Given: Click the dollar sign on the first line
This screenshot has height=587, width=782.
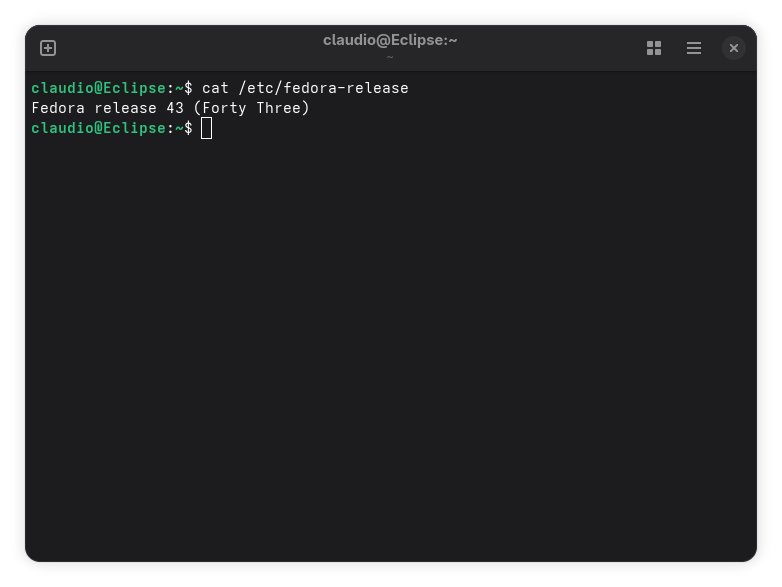Looking at the screenshot, I should click(x=188, y=88).
